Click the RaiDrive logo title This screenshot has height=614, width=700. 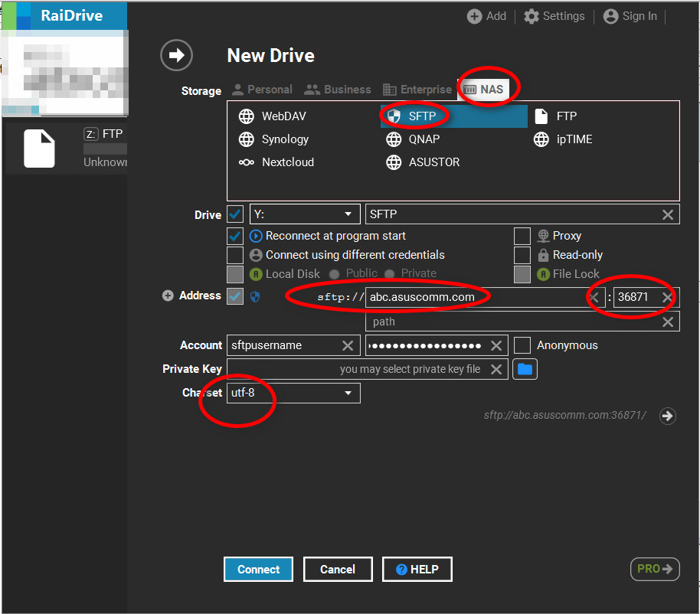pyautogui.click(x=71, y=15)
